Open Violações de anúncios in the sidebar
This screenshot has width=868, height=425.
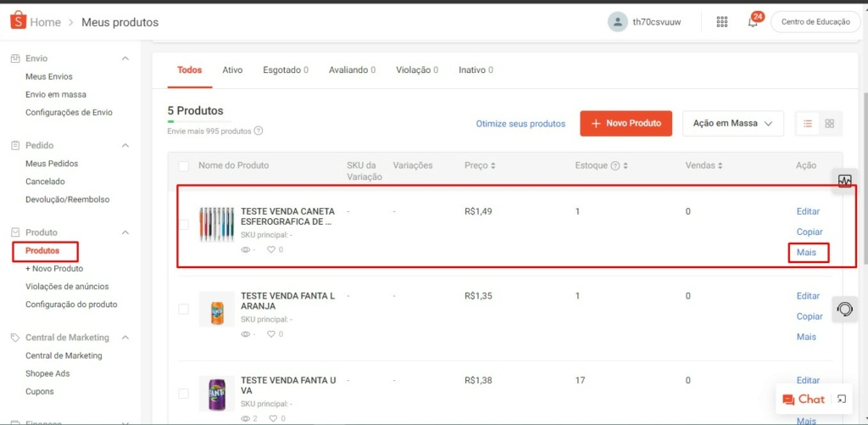(x=67, y=287)
